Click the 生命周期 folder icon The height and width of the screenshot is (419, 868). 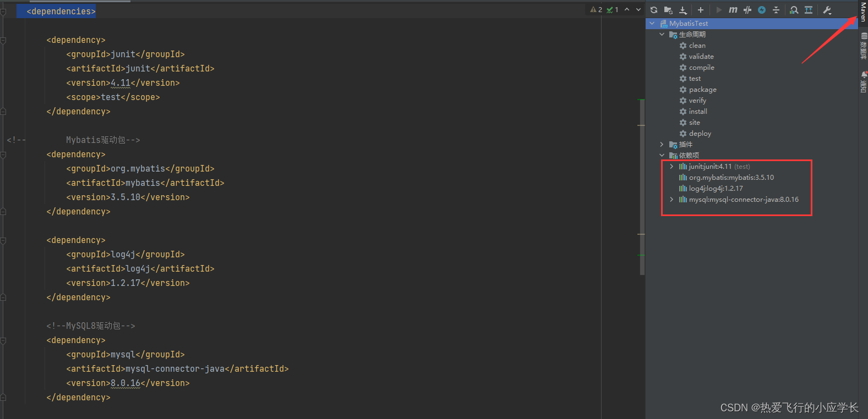pos(673,35)
